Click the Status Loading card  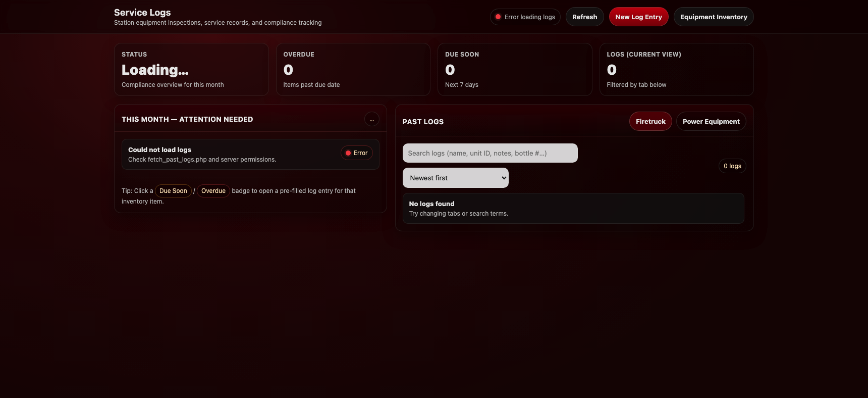pos(191,69)
